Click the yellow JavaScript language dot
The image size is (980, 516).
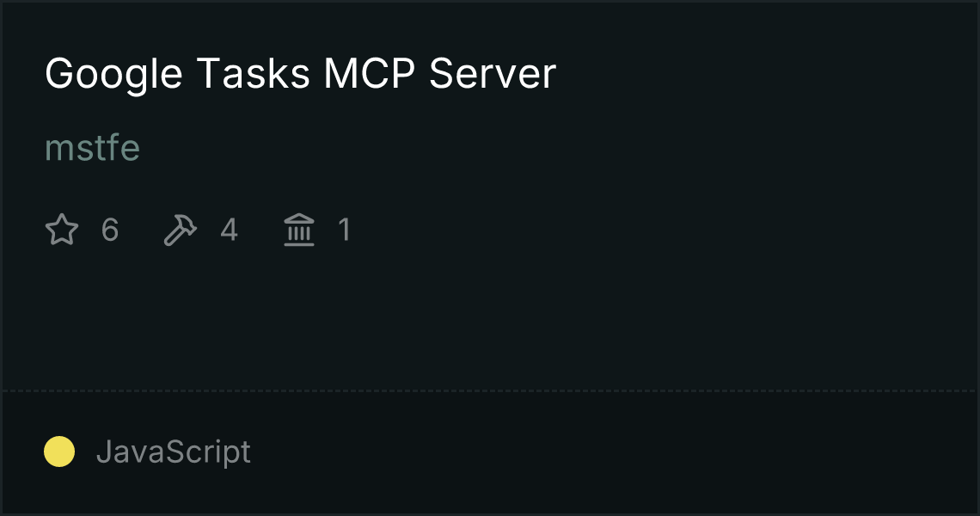(x=59, y=451)
